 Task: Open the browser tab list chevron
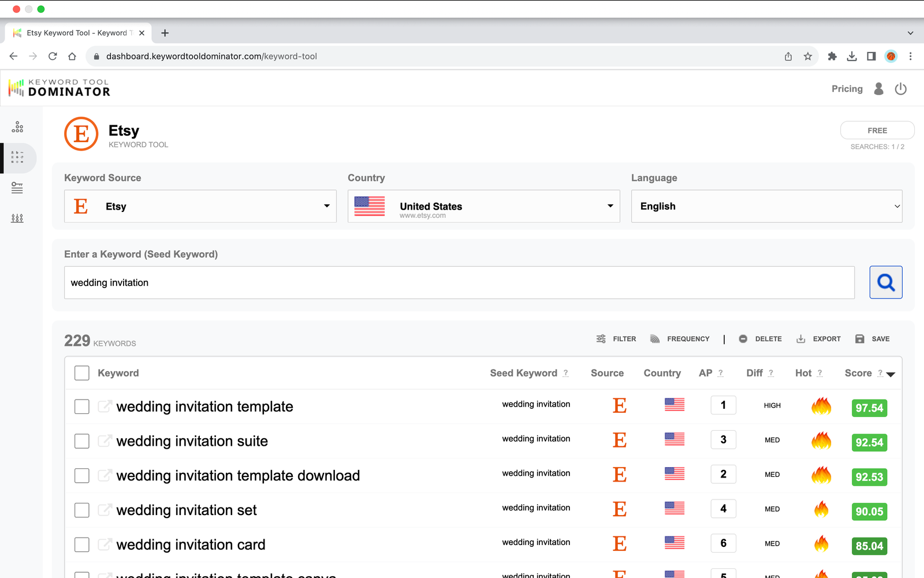(x=910, y=33)
